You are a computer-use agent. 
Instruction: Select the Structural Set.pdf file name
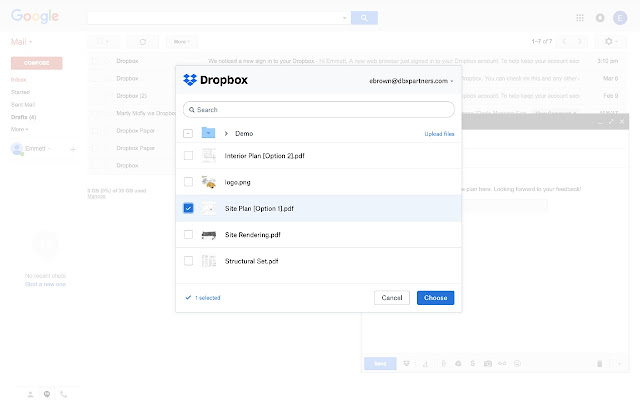click(x=251, y=261)
